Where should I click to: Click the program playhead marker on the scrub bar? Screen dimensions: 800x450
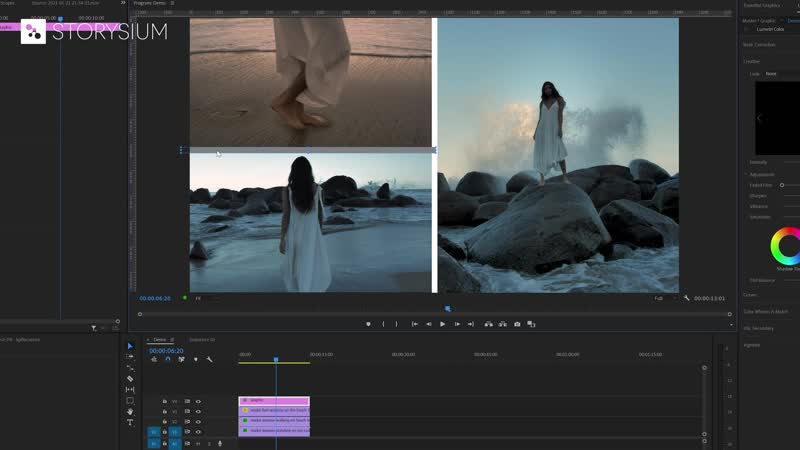(447, 309)
